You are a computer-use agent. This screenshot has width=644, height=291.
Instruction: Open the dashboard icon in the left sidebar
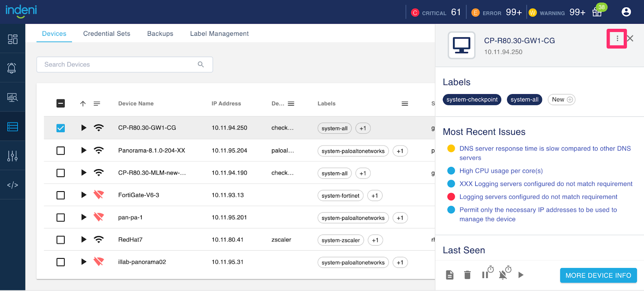coord(12,39)
